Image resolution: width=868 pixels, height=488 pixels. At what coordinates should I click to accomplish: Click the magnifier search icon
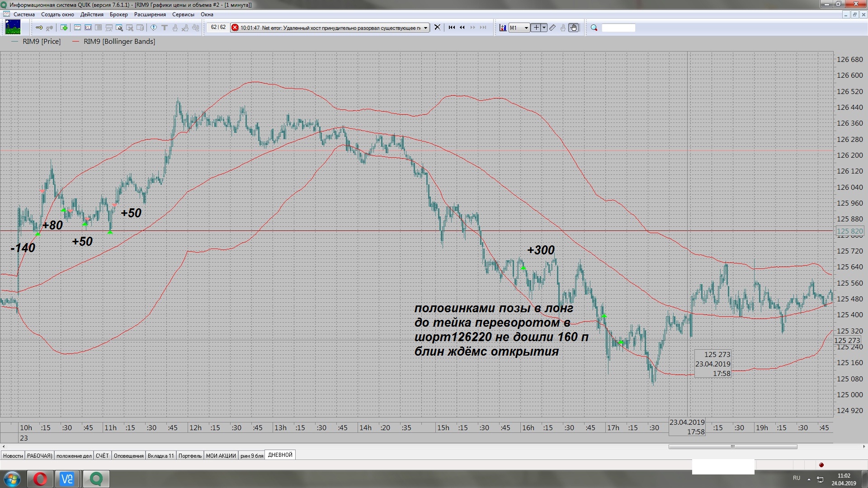[x=594, y=28]
